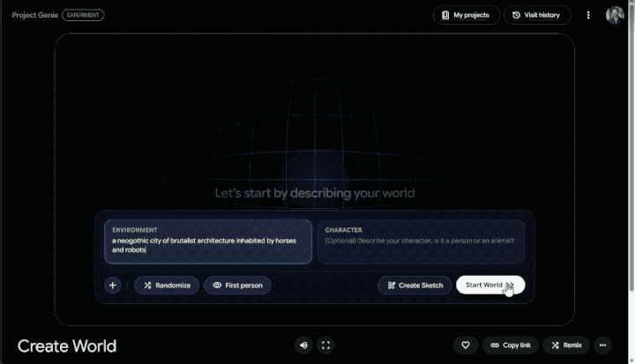Click "Let's start by describing your world" text
The height and width of the screenshot is (364, 635).
click(x=315, y=193)
